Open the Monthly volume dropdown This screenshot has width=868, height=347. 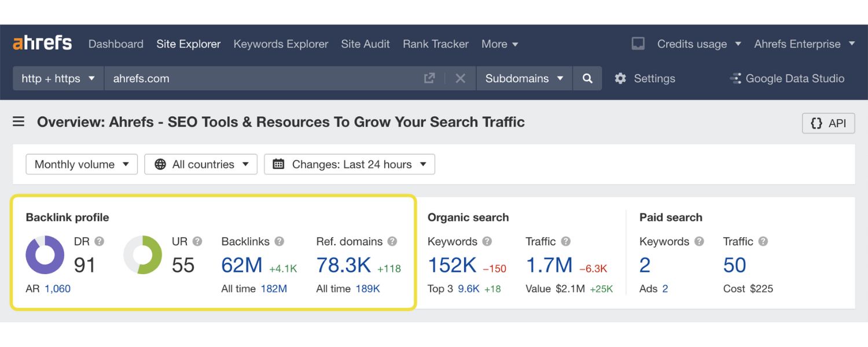coord(81,164)
